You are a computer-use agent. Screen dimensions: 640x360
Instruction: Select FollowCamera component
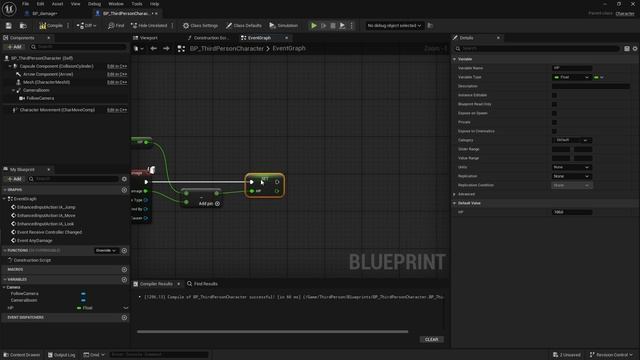[40, 98]
